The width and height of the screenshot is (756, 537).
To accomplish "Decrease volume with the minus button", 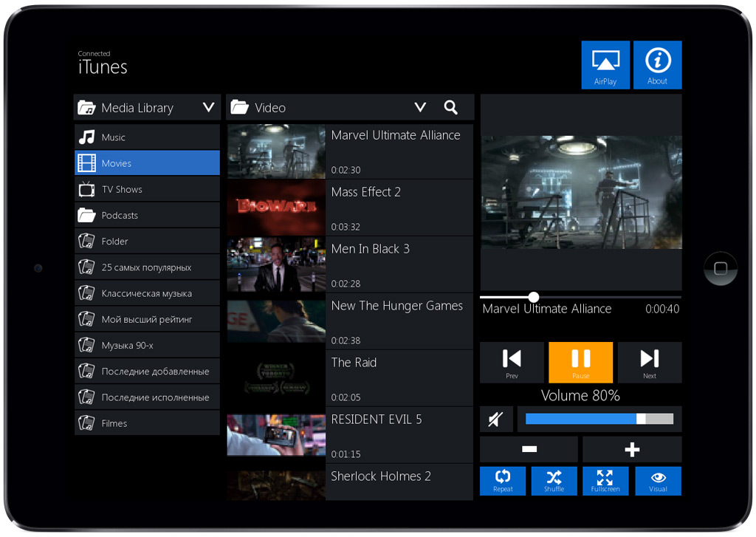I will pyautogui.click(x=529, y=449).
